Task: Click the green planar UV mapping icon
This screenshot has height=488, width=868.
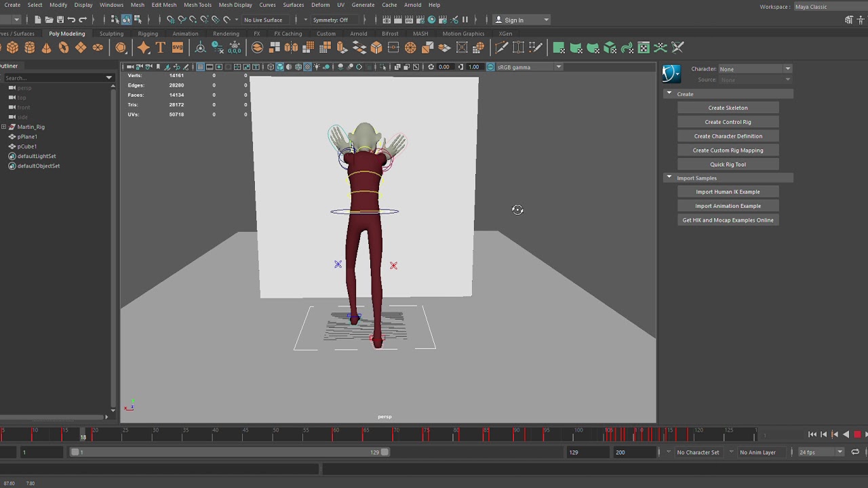Action: (559, 47)
